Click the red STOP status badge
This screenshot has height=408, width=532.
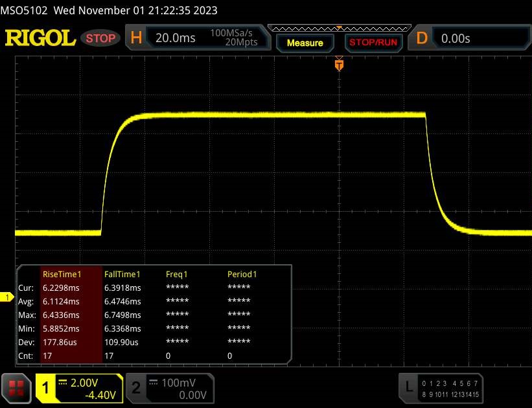click(x=101, y=38)
